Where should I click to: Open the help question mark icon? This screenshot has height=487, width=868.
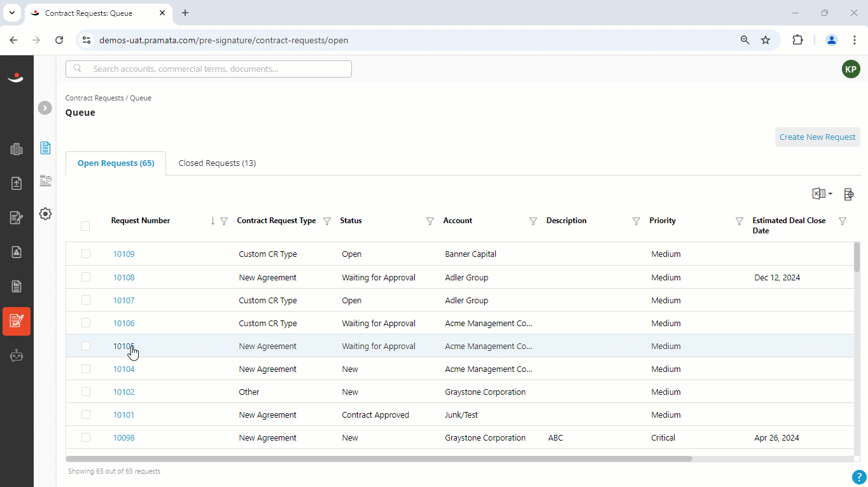pos(859,477)
